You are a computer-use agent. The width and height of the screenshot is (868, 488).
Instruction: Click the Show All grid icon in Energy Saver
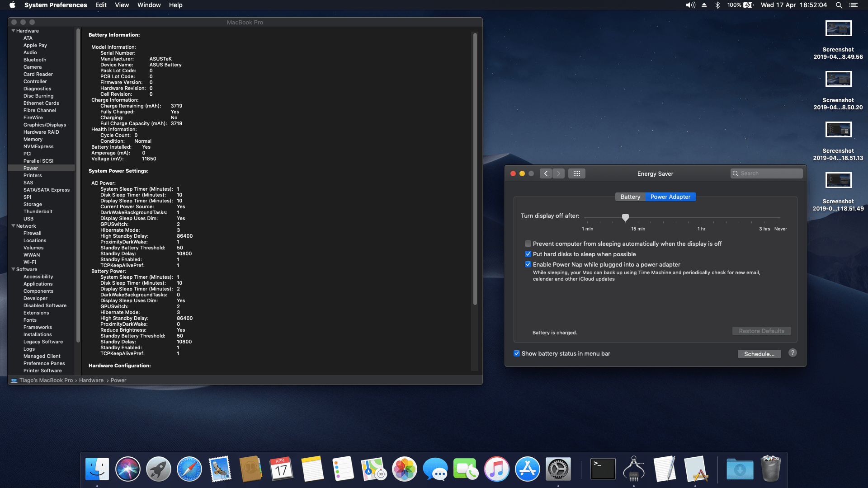pyautogui.click(x=576, y=174)
